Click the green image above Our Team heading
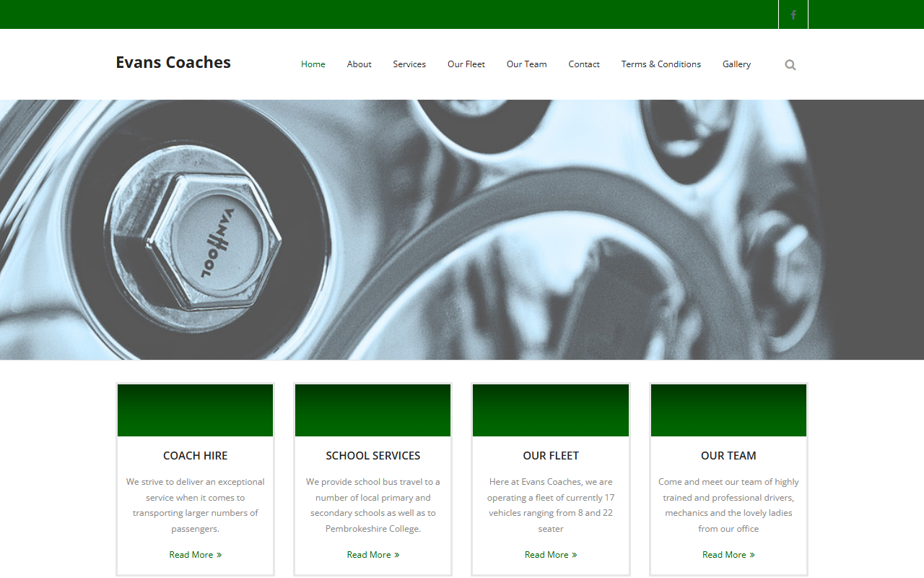The width and height of the screenshot is (924, 578). tap(728, 410)
